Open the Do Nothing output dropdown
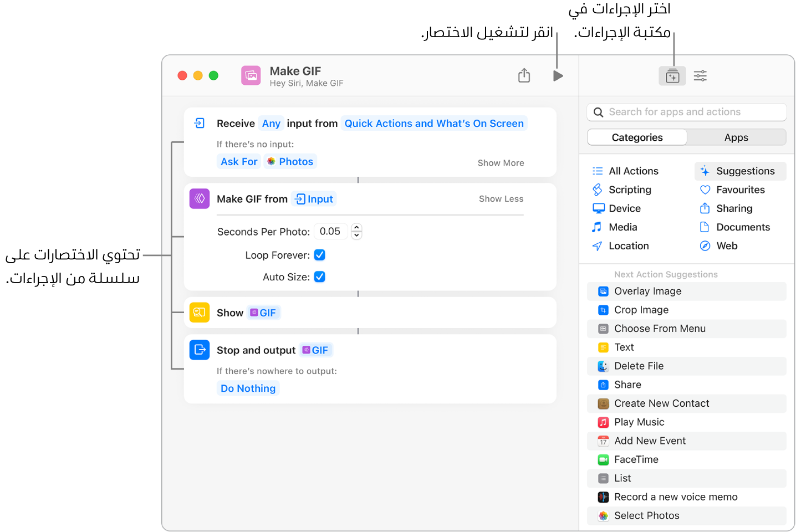 tap(248, 388)
